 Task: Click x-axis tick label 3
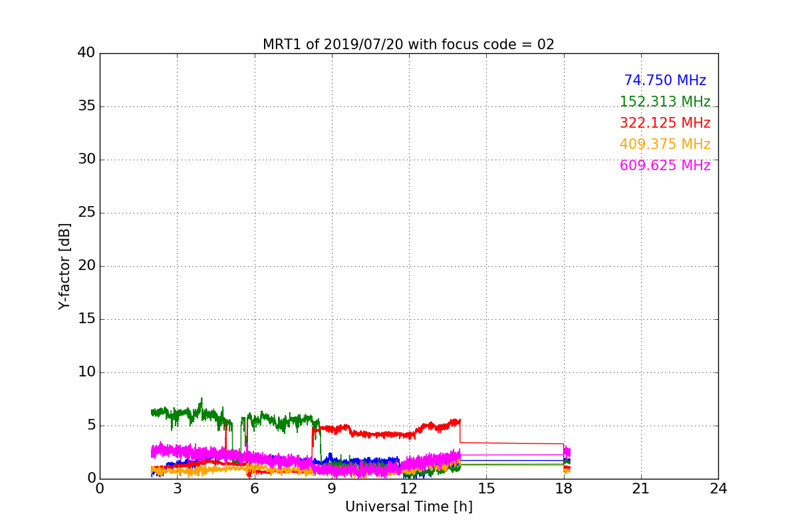pyautogui.click(x=177, y=489)
